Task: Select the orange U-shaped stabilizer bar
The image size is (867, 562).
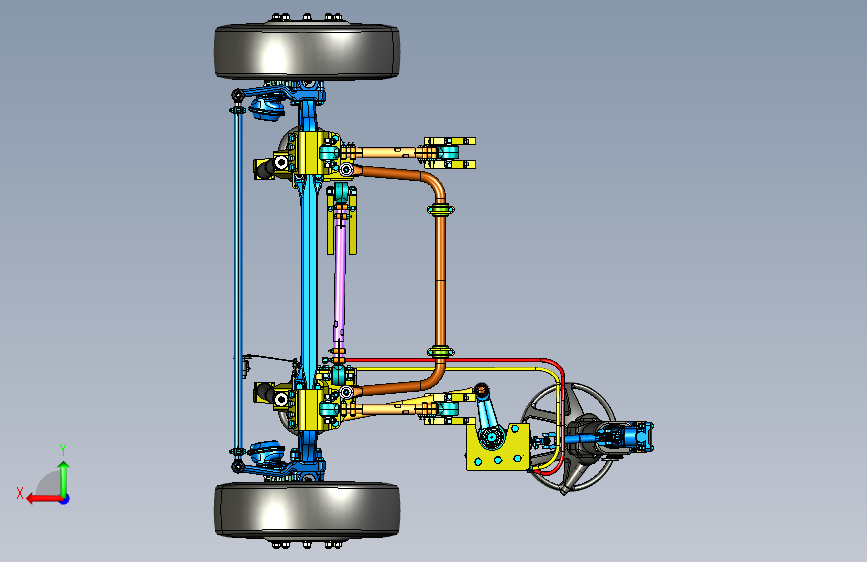Action: coord(440,279)
